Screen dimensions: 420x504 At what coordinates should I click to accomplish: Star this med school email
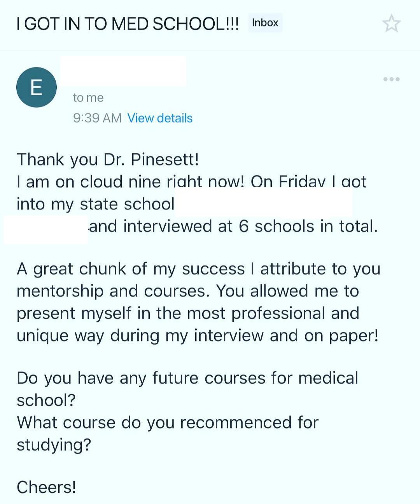click(x=391, y=23)
